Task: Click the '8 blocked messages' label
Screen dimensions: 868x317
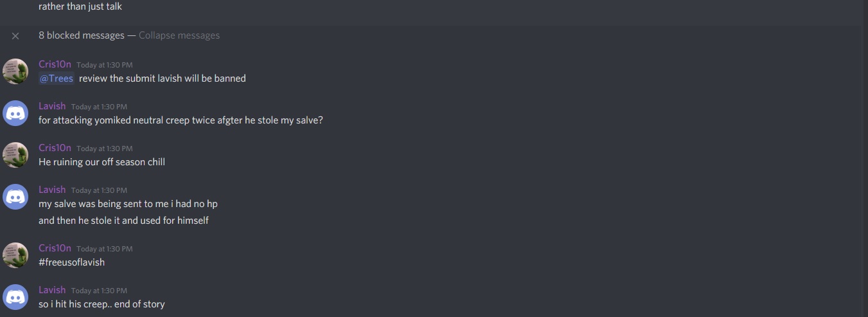Action: click(x=82, y=35)
